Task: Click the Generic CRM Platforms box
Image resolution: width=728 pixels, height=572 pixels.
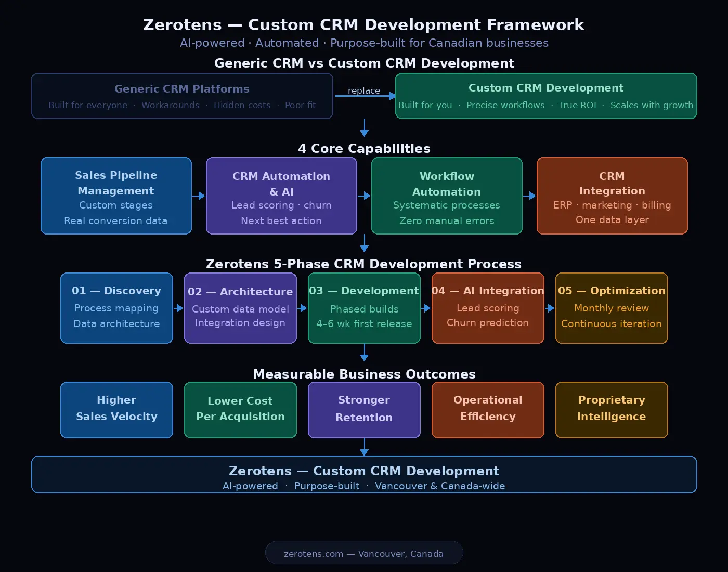Action: click(182, 96)
